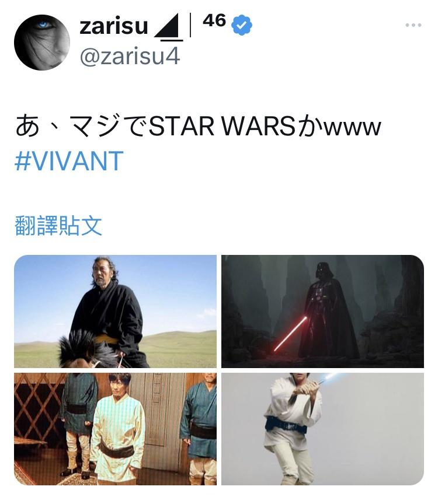View photo of man in white tunic
The image size is (438, 504).
click(x=116, y=429)
